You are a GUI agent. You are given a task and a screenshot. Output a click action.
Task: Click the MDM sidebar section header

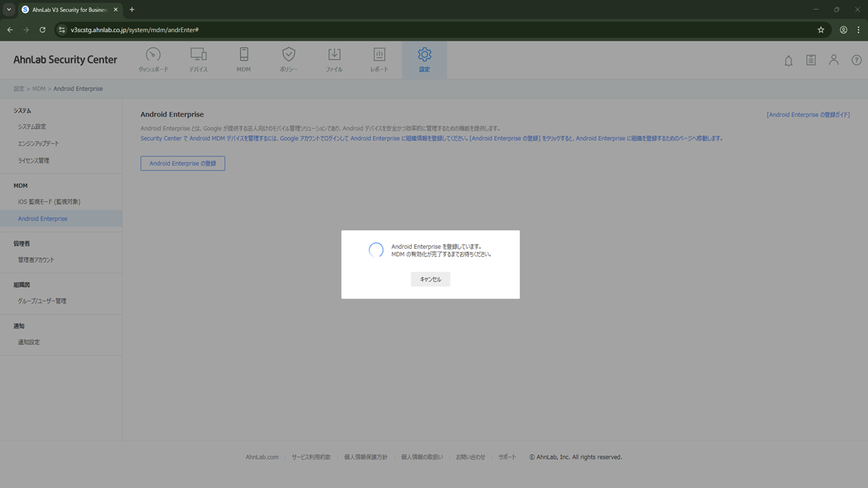(x=21, y=186)
